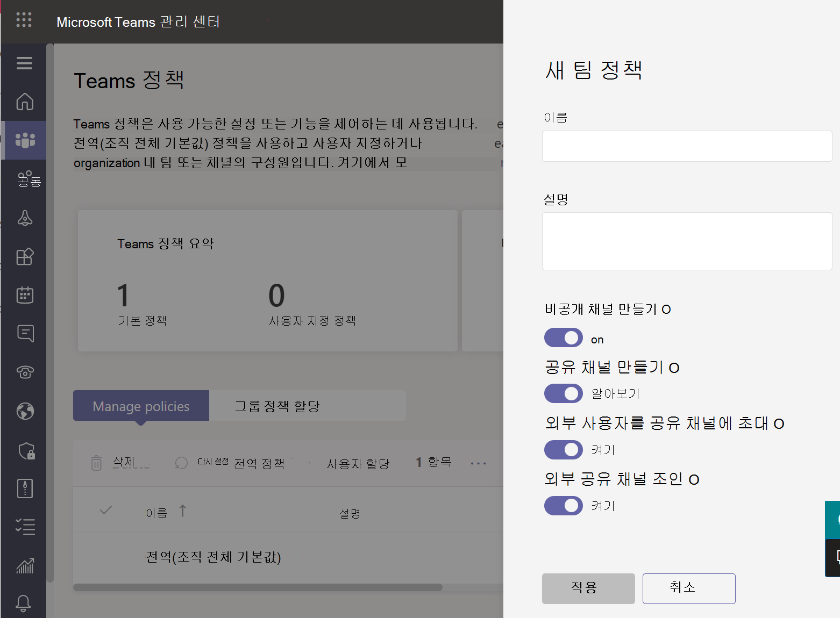This screenshot has height=618, width=840.
Task: Open the app launcher waffle icon
Action: 24,20
